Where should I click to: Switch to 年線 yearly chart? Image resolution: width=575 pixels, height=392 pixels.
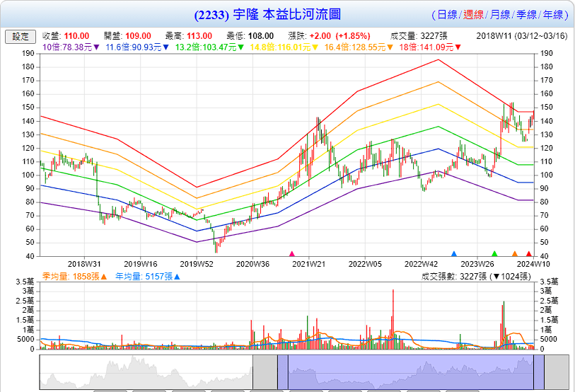(x=553, y=15)
